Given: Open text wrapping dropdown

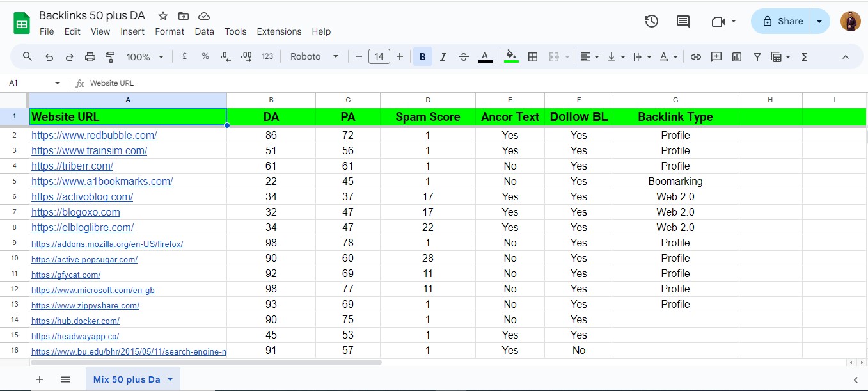Looking at the screenshot, I should click(642, 56).
